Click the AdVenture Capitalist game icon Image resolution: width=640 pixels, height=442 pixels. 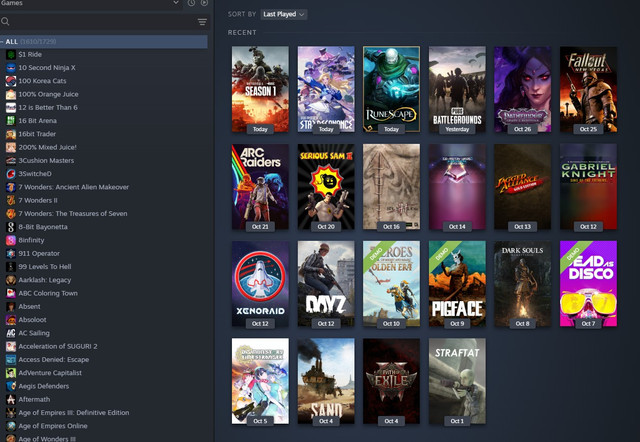11,372
